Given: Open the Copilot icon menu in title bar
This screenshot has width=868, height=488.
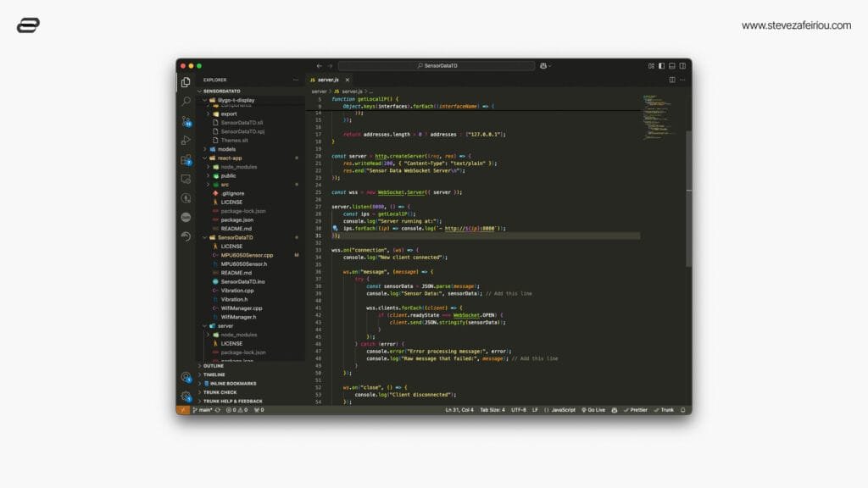Looking at the screenshot, I should [545, 66].
